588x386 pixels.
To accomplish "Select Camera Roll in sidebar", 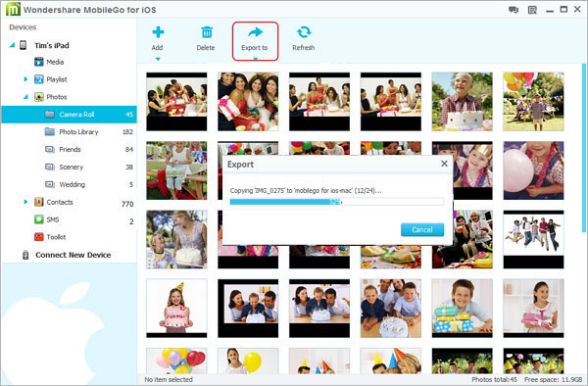I will [x=69, y=115].
